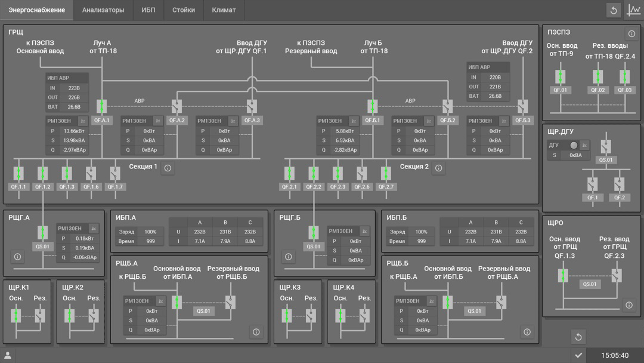Viewport: 644px width, 363px height.
Task: Show info for the ЩРО panel
Action: click(629, 305)
